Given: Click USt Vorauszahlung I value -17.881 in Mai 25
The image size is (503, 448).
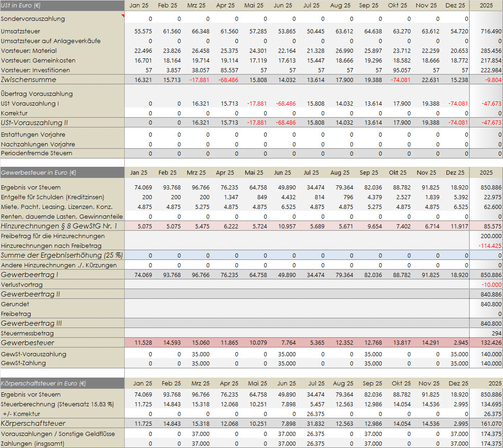Looking at the screenshot, I should [257, 104].
